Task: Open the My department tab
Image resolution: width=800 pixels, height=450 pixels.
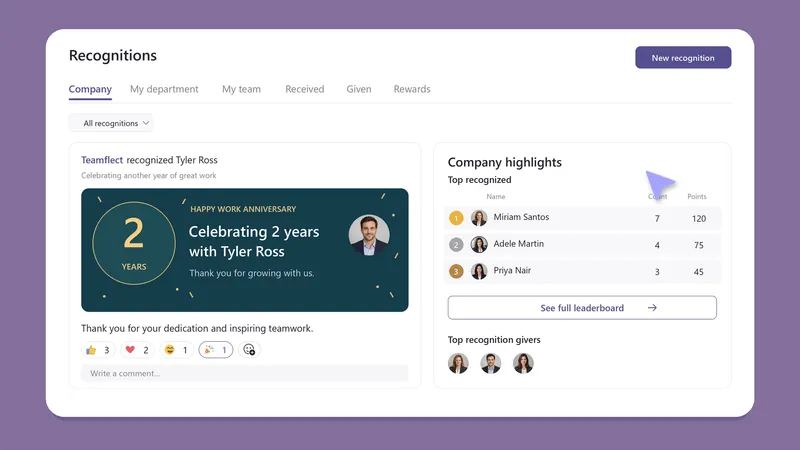Action: [164, 89]
